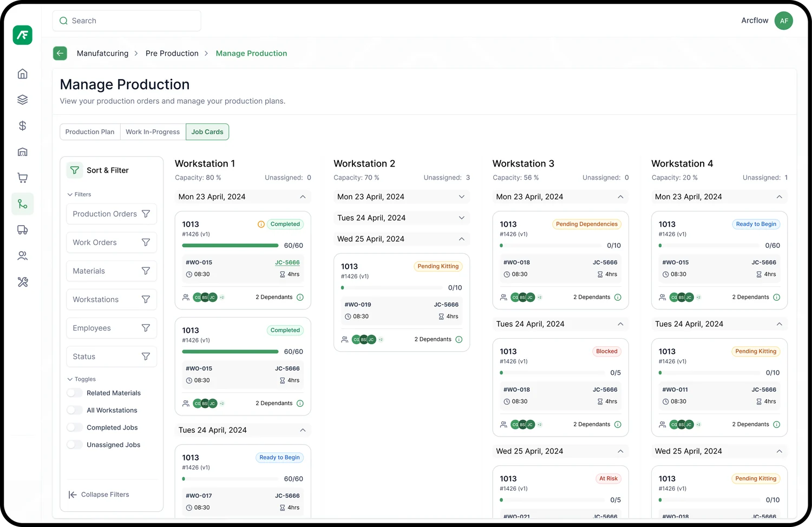Viewport: 812px width, 527px height.
Task: Click the AF user avatar
Action: pyautogui.click(x=783, y=21)
